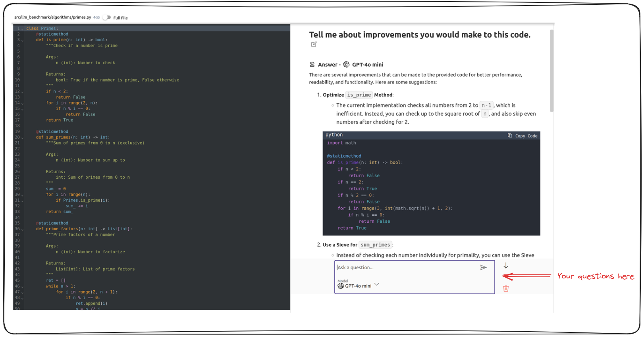Fold the 'if n % i == 0' block at line 15
Screen dimensions: 644x338
(22, 109)
